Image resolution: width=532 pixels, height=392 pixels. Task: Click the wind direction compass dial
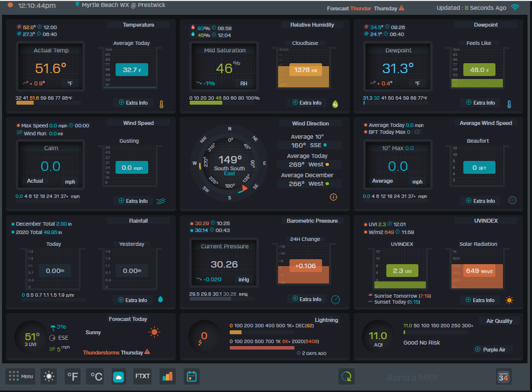[x=230, y=164]
